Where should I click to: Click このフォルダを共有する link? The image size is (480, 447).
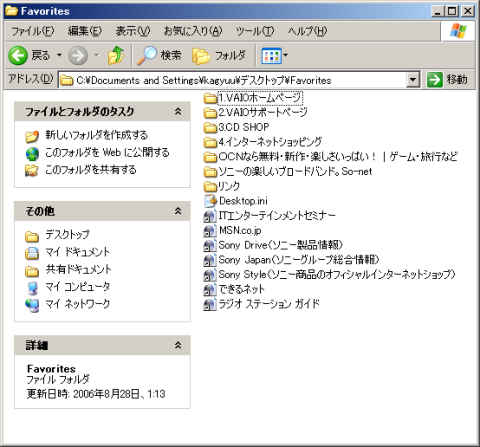tap(91, 170)
